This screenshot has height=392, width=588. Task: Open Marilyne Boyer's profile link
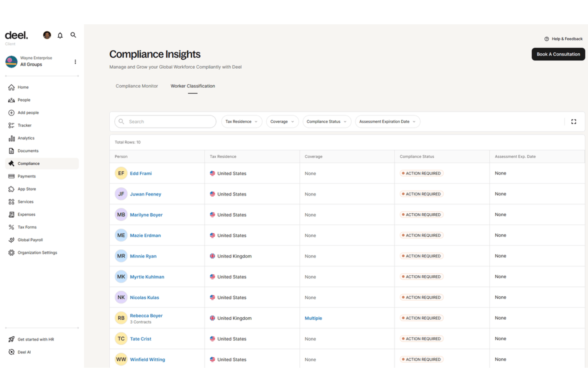click(x=146, y=215)
